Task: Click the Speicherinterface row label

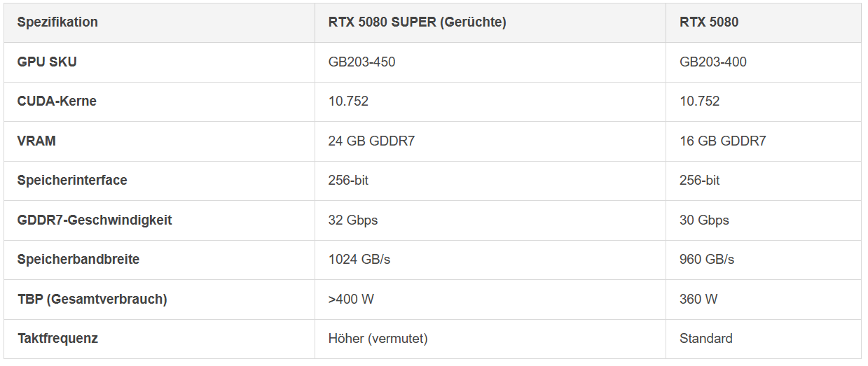Action: pos(72,181)
